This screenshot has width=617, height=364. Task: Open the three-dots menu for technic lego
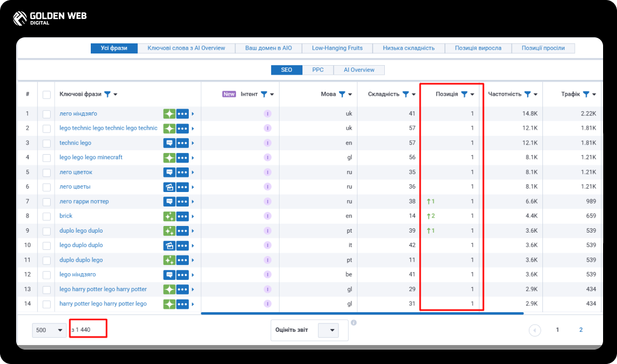tap(183, 143)
